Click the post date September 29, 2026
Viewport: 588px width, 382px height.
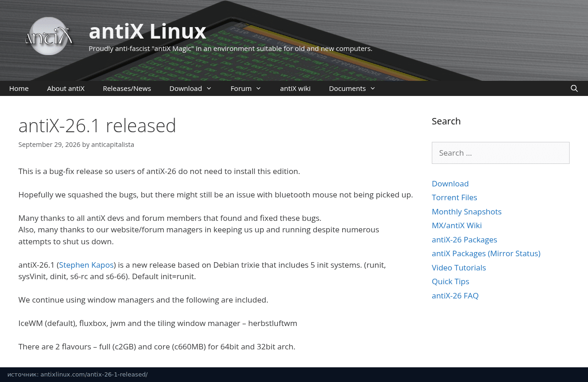49,145
